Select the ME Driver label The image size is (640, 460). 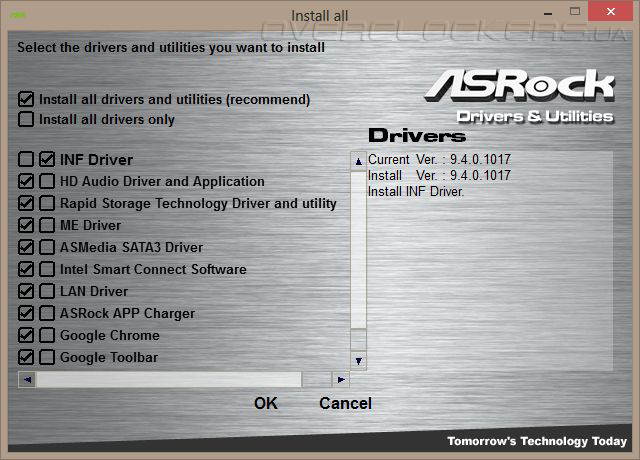pyautogui.click(x=91, y=225)
